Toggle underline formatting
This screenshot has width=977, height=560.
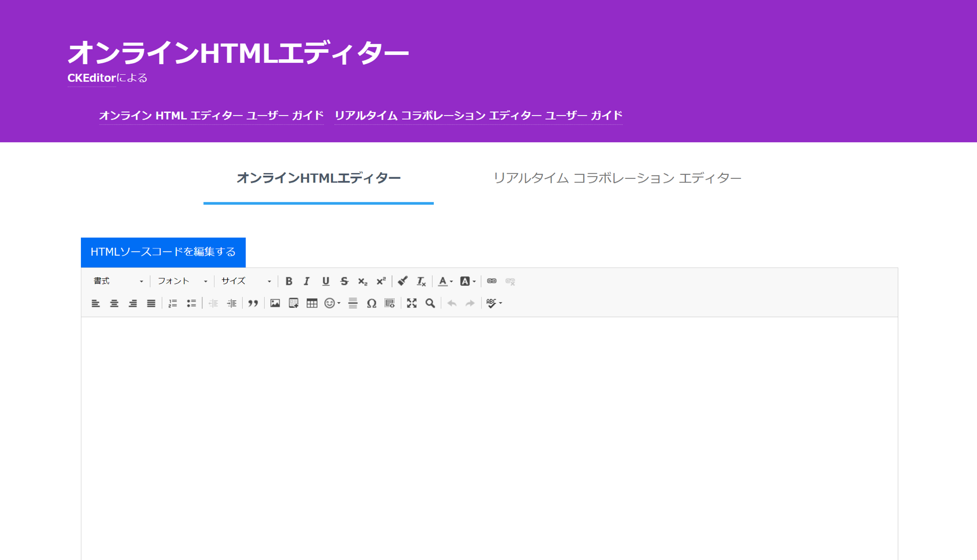[325, 281]
